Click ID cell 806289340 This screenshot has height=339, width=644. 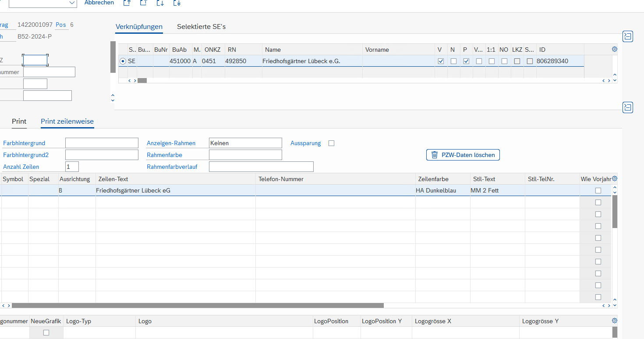(560, 61)
